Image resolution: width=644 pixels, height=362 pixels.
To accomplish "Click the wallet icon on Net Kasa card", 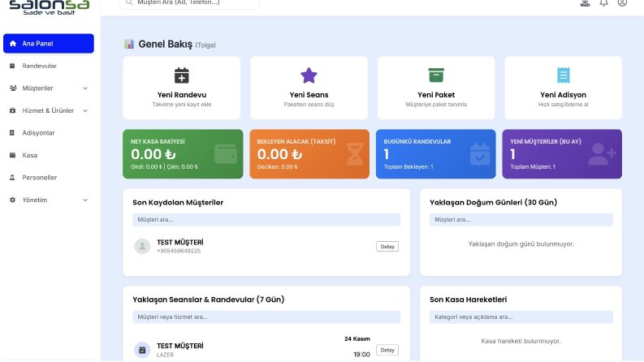I will tap(226, 154).
